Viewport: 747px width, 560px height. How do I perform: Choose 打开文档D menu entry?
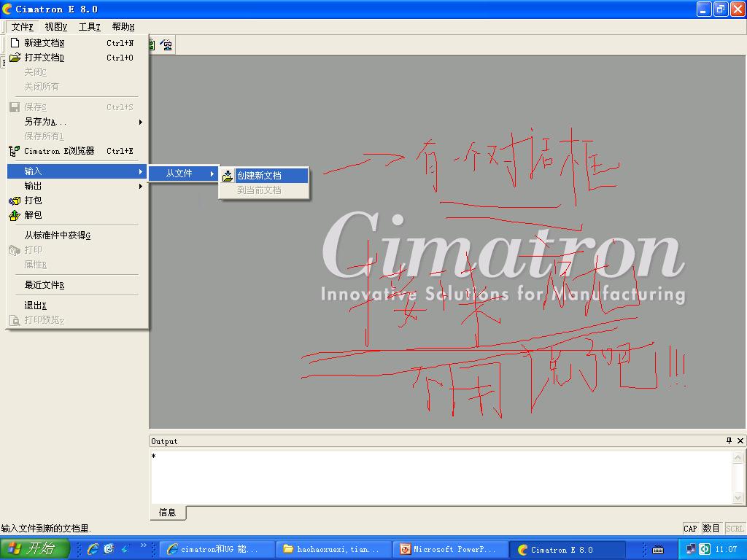tap(76, 58)
